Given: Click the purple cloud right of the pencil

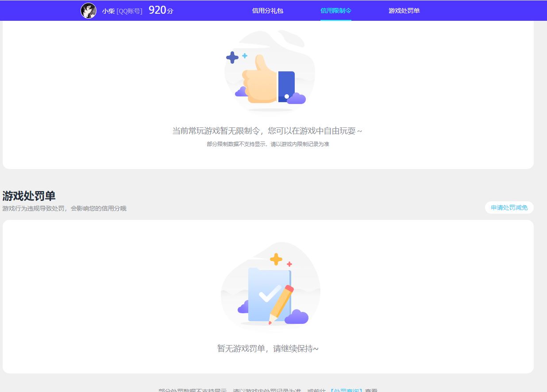Looking at the screenshot, I should pos(297,317).
